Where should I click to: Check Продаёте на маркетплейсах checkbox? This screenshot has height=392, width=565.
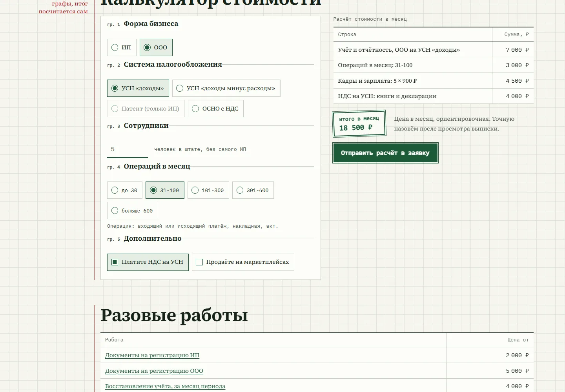[x=243, y=262]
